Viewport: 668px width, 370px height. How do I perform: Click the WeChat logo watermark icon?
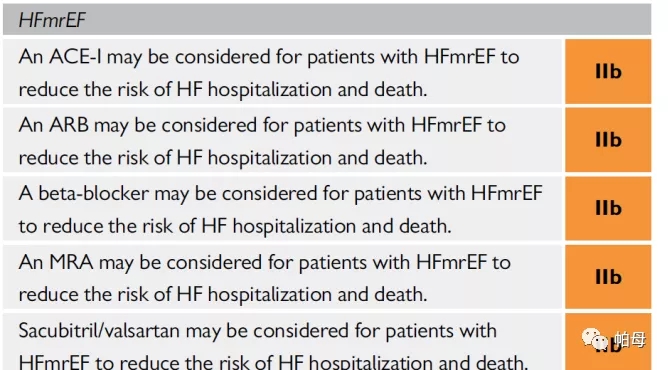(x=595, y=339)
